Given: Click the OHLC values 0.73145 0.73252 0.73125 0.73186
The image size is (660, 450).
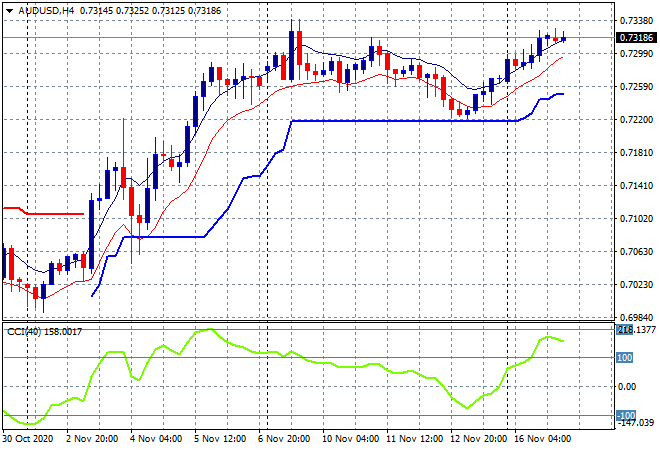Looking at the screenshot, I should (150, 11).
